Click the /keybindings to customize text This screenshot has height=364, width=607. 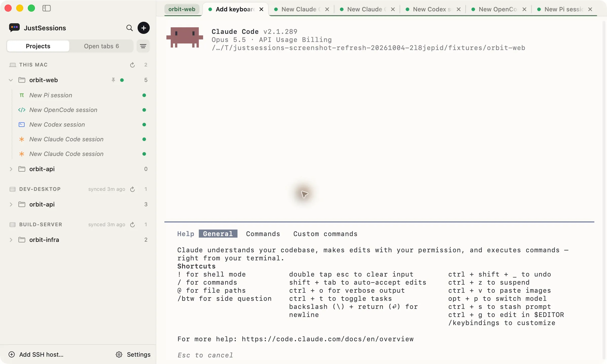point(502,323)
